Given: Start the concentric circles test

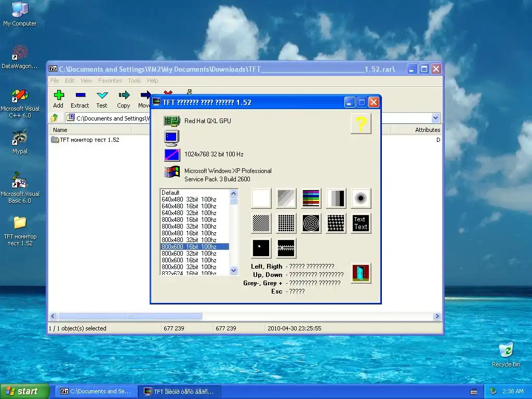Looking at the screenshot, I should point(311,223).
